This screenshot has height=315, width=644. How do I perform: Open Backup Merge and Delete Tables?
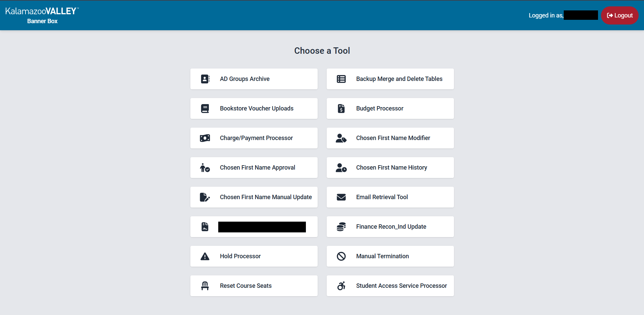[x=390, y=79]
